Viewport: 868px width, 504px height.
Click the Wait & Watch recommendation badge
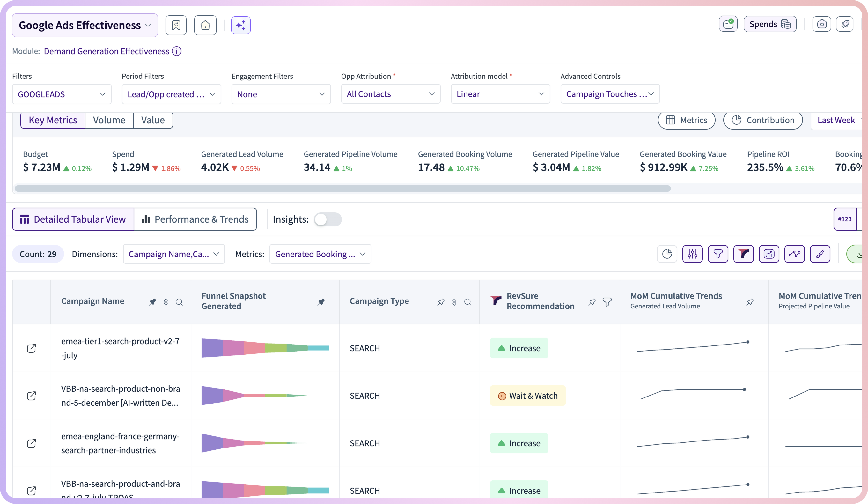[x=528, y=396]
